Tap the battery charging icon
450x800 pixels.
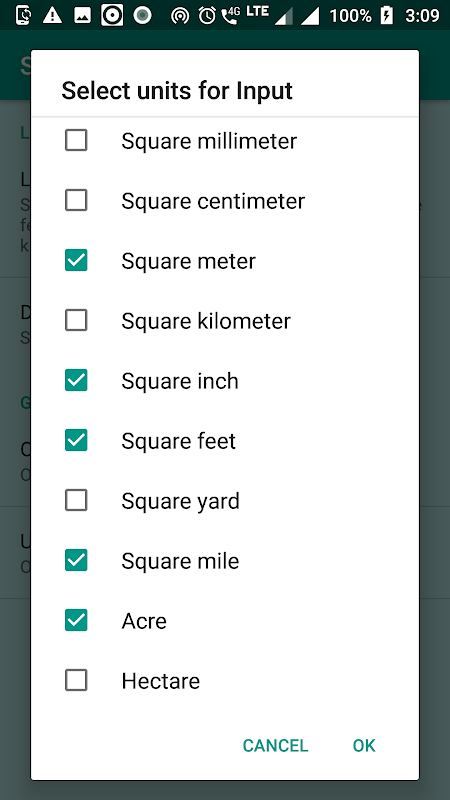click(x=387, y=16)
